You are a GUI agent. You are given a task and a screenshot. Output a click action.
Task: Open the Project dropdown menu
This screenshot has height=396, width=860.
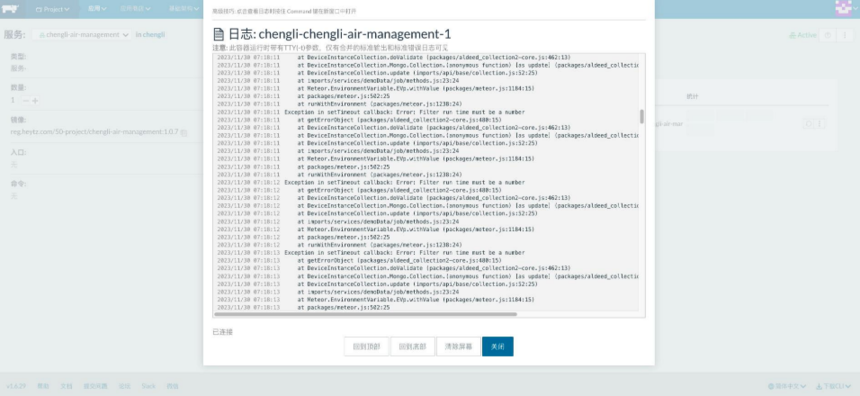53,9
